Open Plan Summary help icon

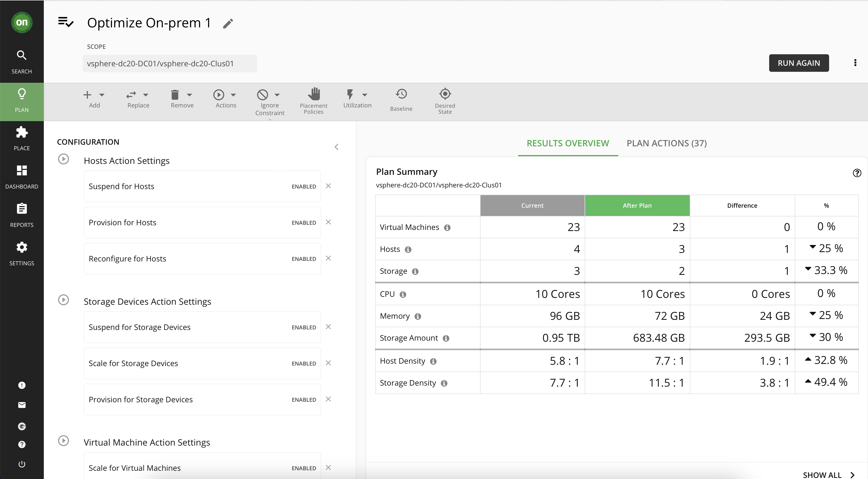(x=857, y=173)
